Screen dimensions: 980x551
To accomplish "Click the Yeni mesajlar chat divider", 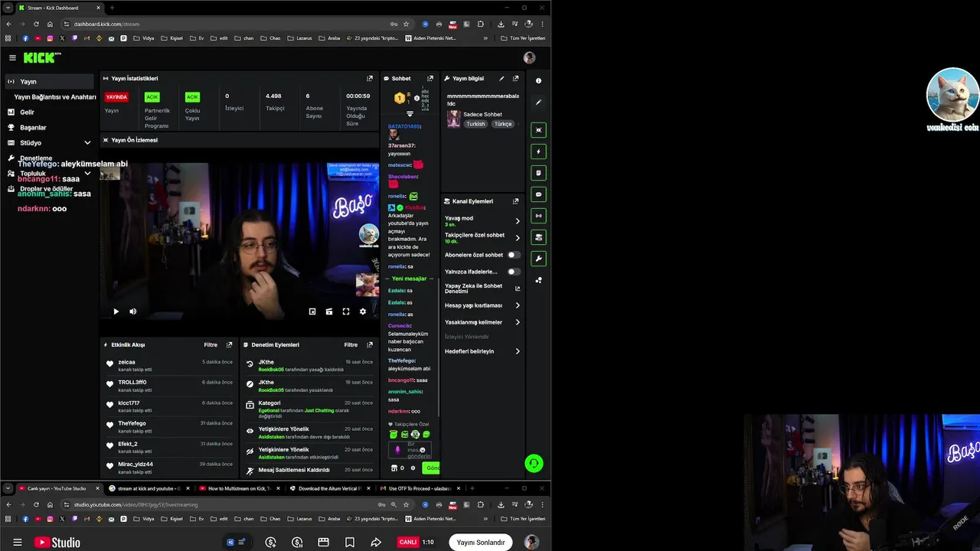I will point(410,279).
